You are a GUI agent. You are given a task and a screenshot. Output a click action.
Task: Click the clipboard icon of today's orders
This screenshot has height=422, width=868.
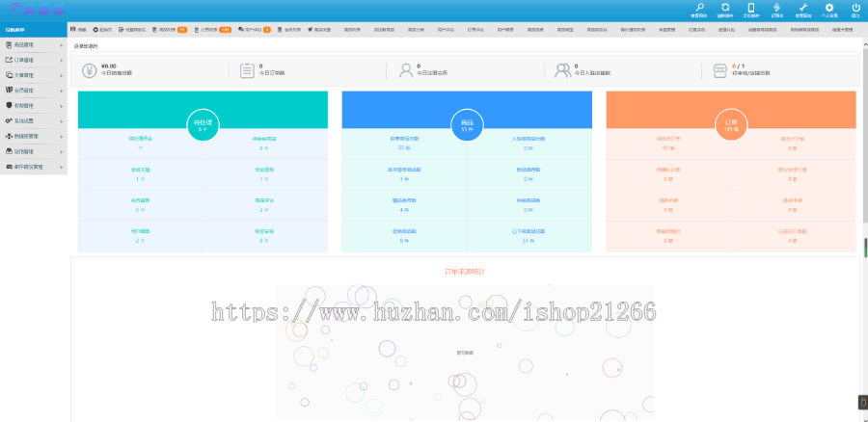(x=247, y=70)
